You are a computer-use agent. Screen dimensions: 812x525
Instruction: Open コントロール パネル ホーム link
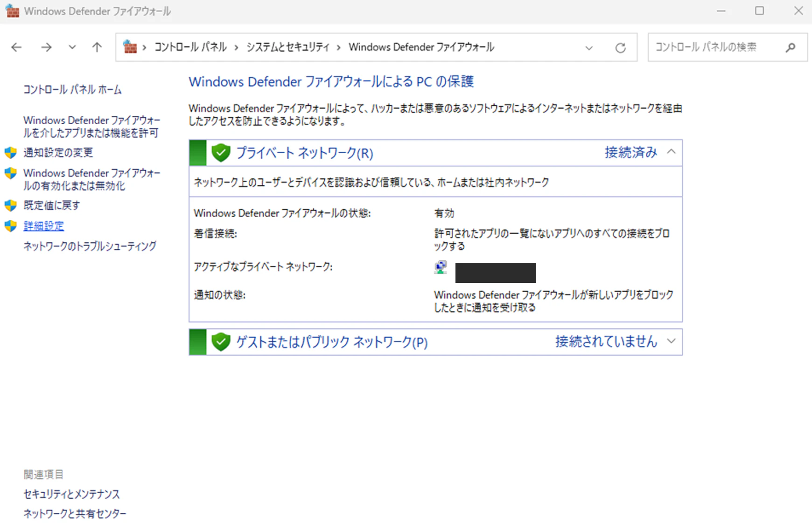click(x=72, y=90)
